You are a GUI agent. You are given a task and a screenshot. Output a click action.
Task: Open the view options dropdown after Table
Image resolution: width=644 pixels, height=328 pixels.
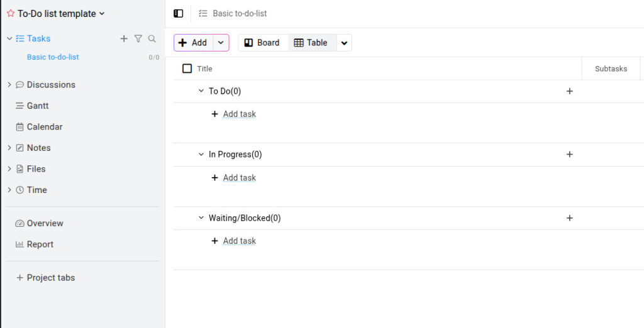click(x=344, y=43)
